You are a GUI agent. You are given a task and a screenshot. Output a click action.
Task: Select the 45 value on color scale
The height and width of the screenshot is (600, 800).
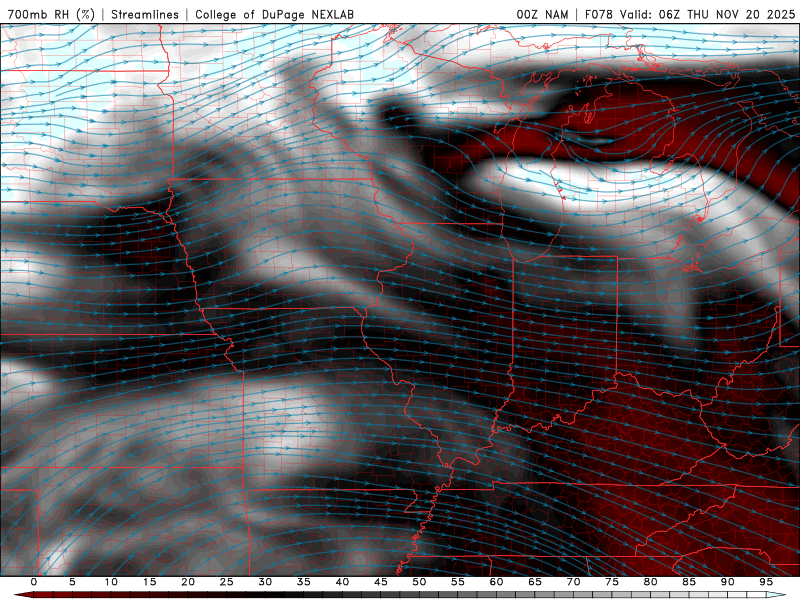381,582
